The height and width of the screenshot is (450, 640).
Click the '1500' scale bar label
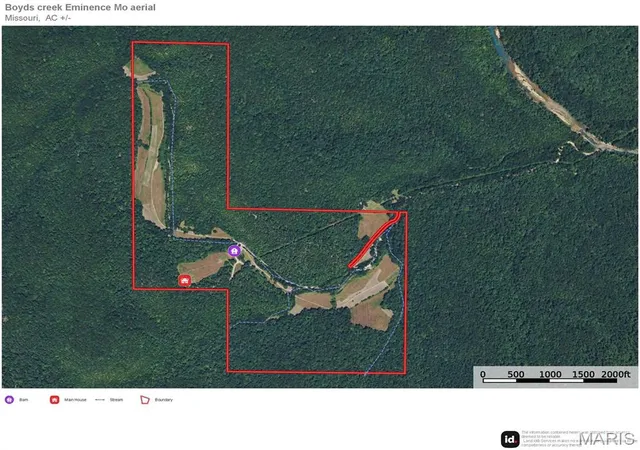583,374
